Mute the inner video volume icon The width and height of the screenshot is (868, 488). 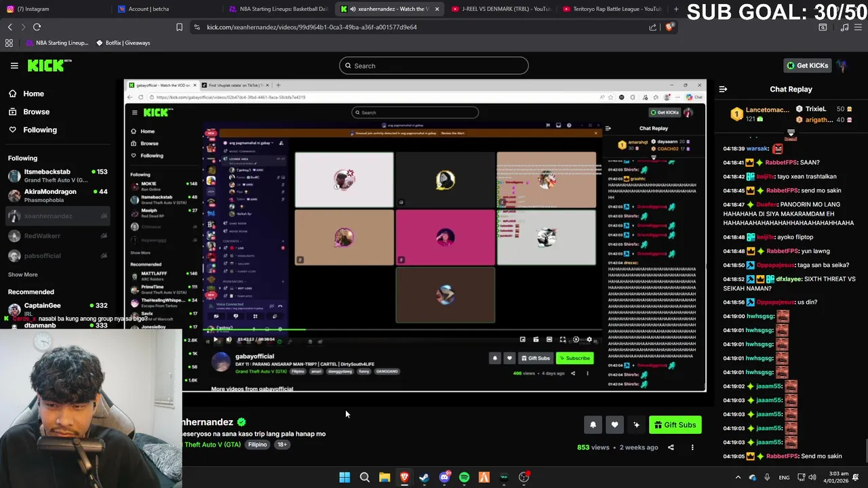click(229, 340)
